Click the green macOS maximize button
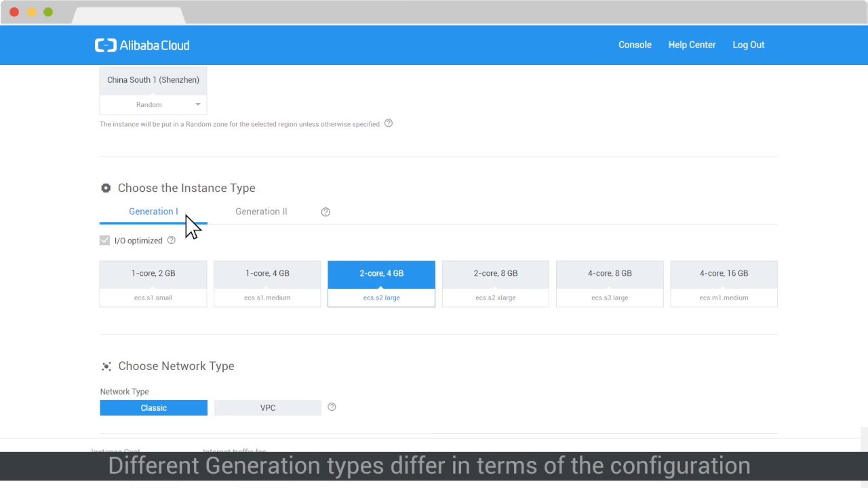This screenshot has width=868, height=488. (x=48, y=12)
